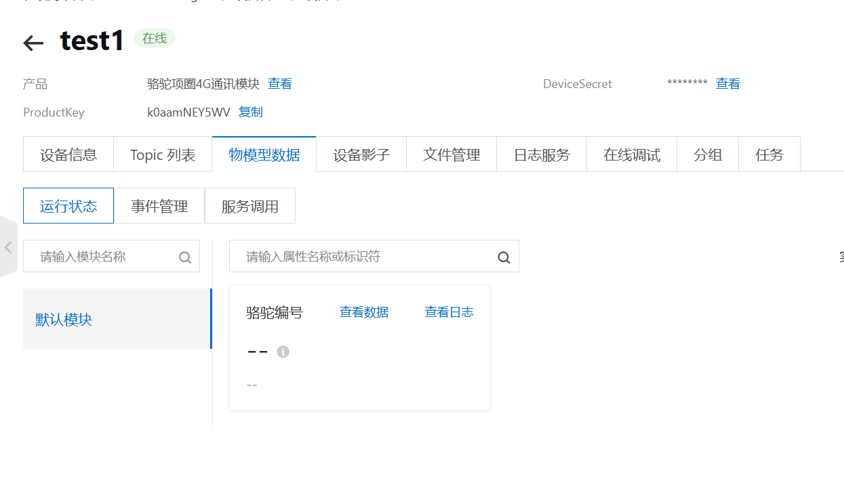The image size is (844, 504).
Task: Select the 事件管理 sub-tab
Action: click(159, 207)
